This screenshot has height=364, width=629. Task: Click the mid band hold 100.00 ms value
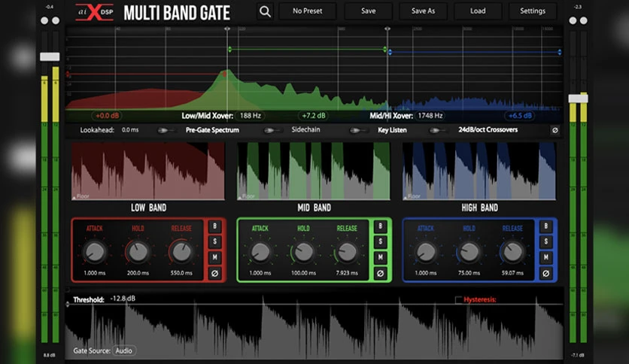[304, 273]
